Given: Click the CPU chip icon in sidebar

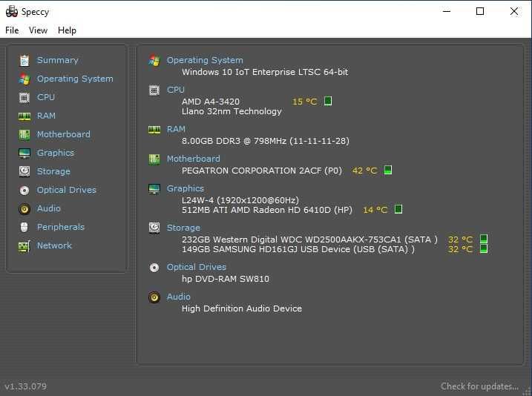Looking at the screenshot, I should [24, 98].
